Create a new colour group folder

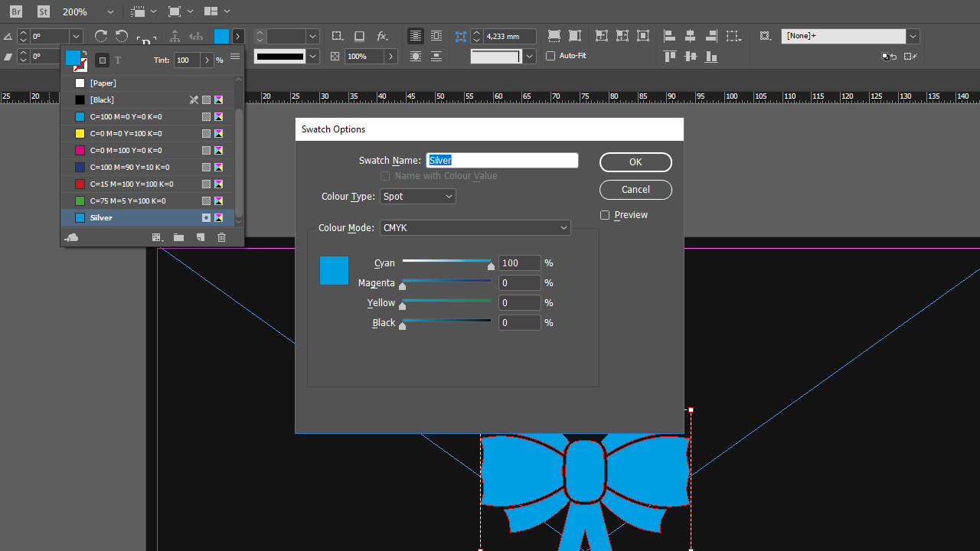[178, 238]
